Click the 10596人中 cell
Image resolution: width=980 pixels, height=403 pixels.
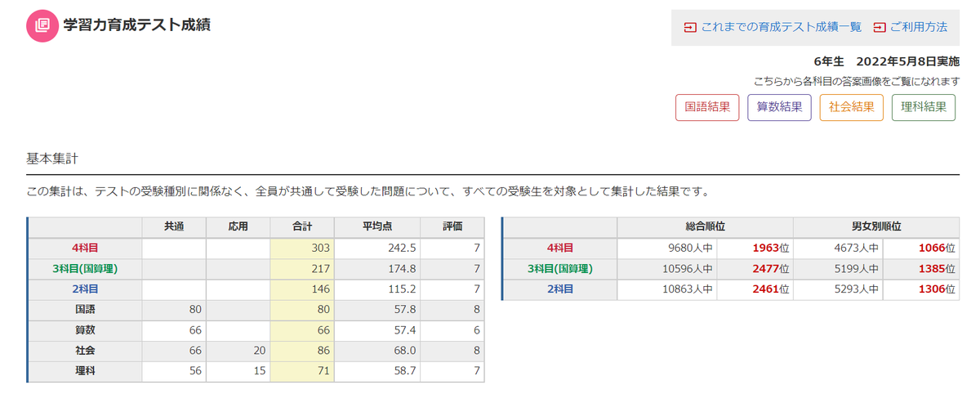667,268
